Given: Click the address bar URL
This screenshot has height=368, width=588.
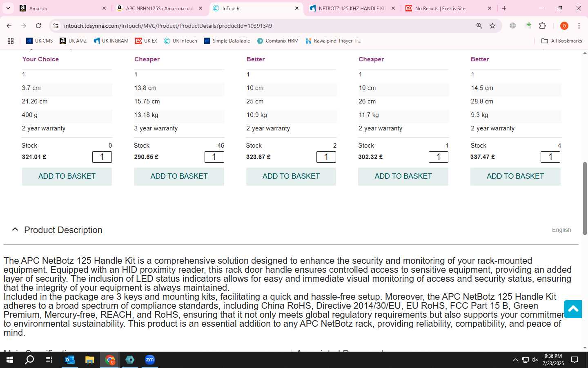Looking at the screenshot, I should (168, 26).
